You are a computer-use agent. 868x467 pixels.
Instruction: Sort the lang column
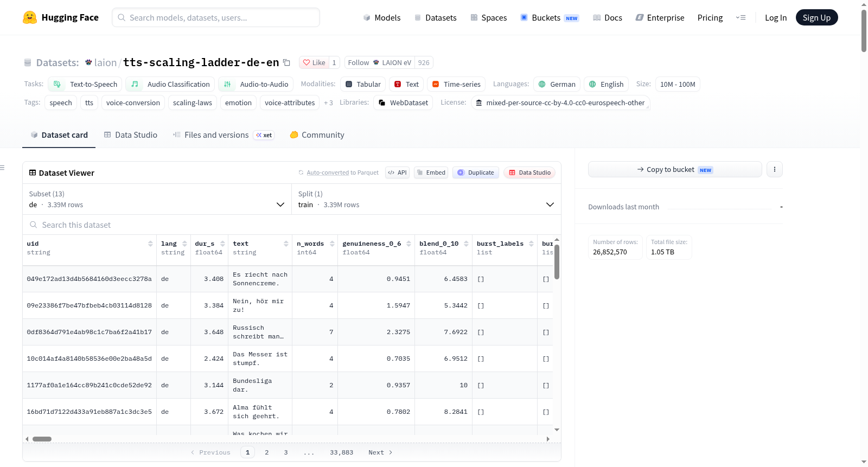click(184, 244)
